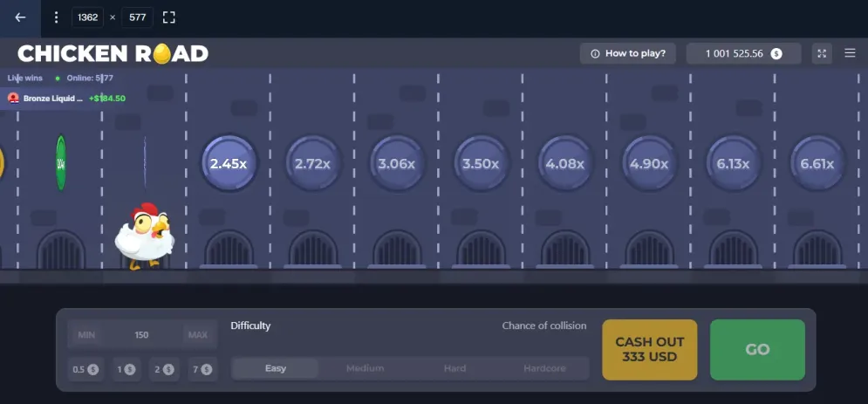Click the 6.13x multiplier coin
Image resolution: width=868 pixels, height=404 pixels.
734,163
